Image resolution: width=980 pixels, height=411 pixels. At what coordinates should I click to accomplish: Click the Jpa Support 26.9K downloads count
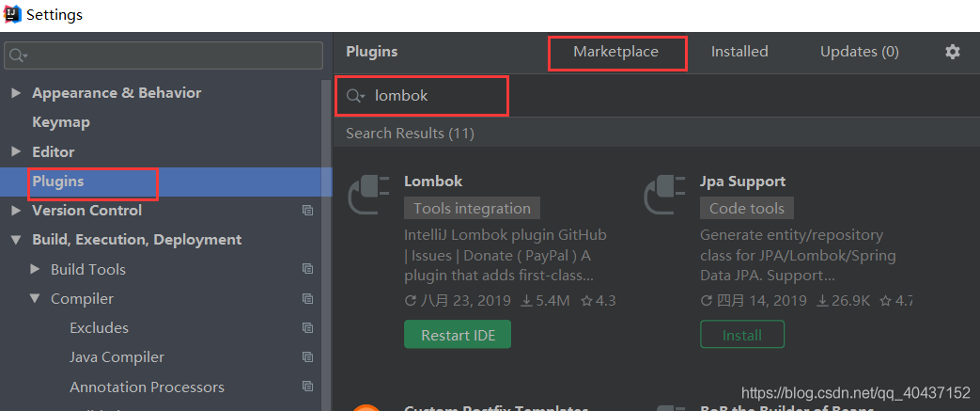point(843,301)
